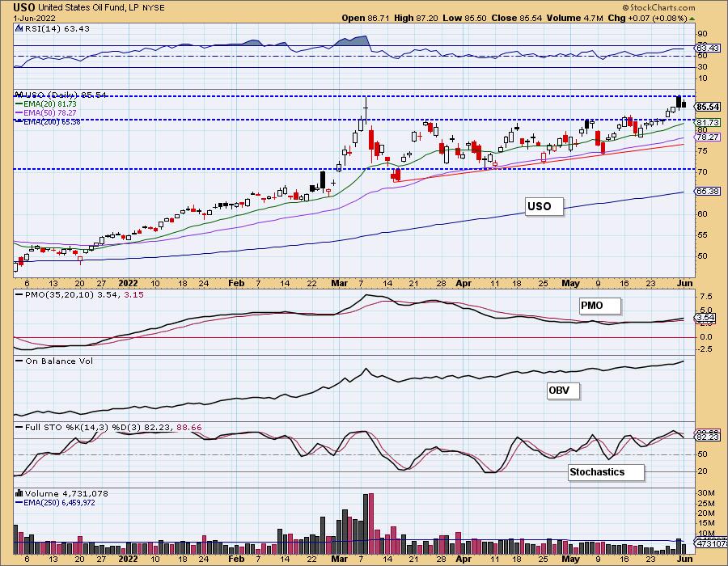Screen dimensions: 728x566
Task: Click the latest black candle at chart's right edge
Action: click(x=684, y=104)
